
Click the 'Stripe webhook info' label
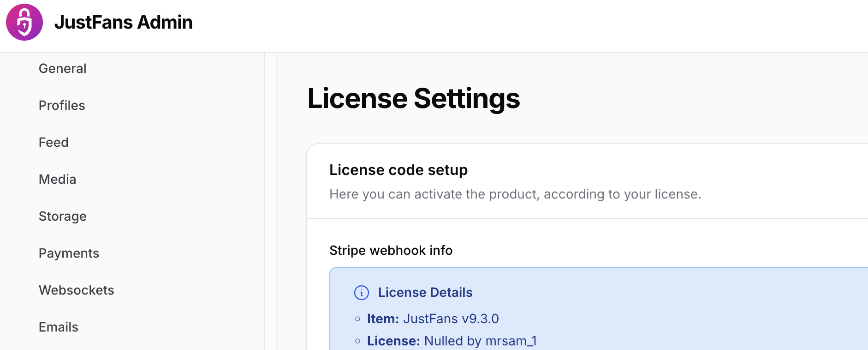[391, 250]
